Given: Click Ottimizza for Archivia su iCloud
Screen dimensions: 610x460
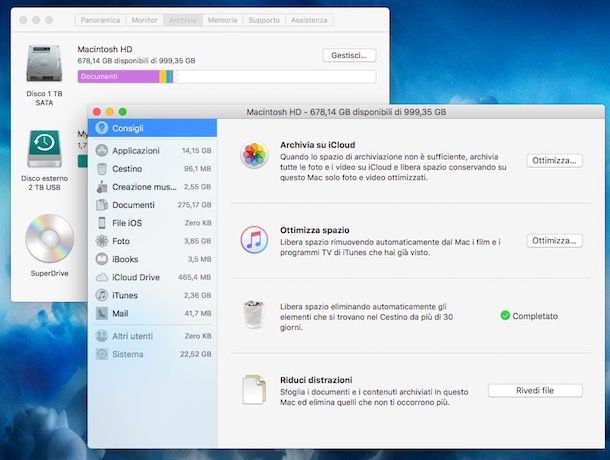Looking at the screenshot, I should [554, 160].
